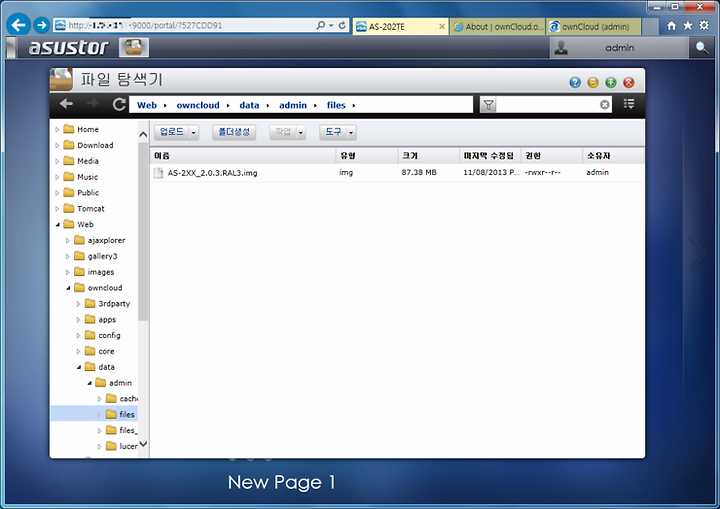
Task: Click the browser refresh icon in address bar
Action: [x=342, y=25]
